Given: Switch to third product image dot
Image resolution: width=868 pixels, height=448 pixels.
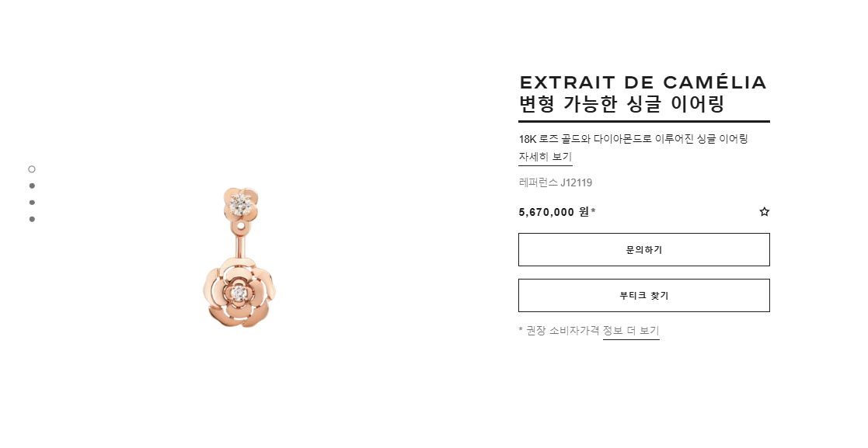Looking at the screenshot, I should [32, 203].
